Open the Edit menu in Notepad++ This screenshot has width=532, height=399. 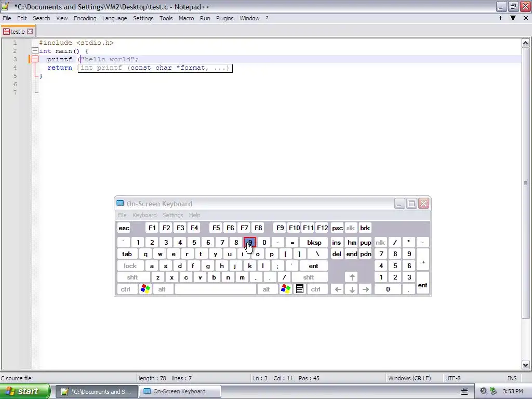pyautogui.click(x=22, y=18)
